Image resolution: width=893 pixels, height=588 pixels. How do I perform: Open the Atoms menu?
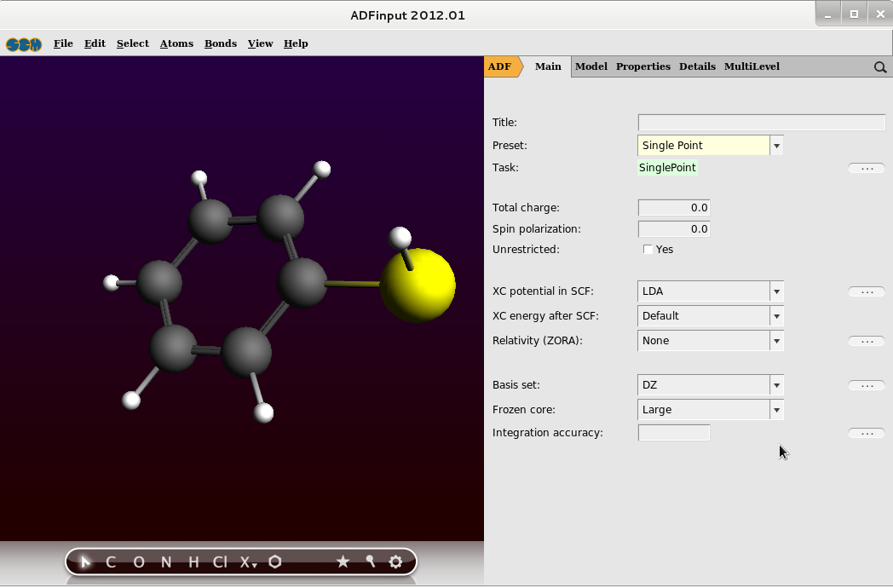tap(176, 43)
